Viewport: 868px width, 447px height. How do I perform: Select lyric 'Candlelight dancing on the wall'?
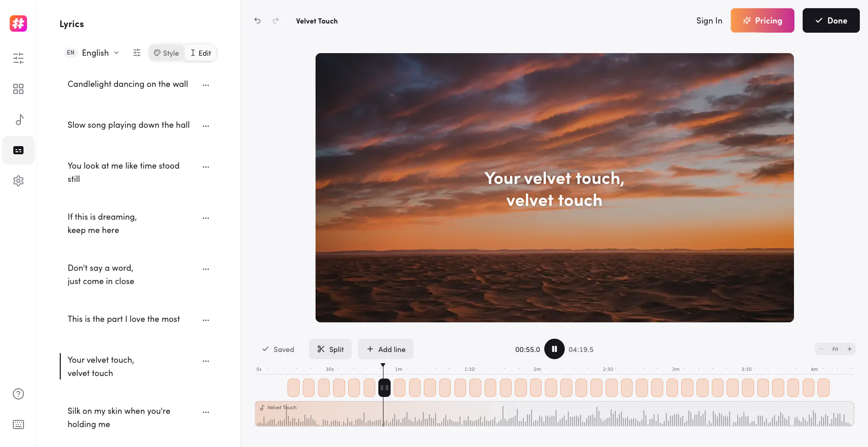pyautogui.click(x=128, y=84)
